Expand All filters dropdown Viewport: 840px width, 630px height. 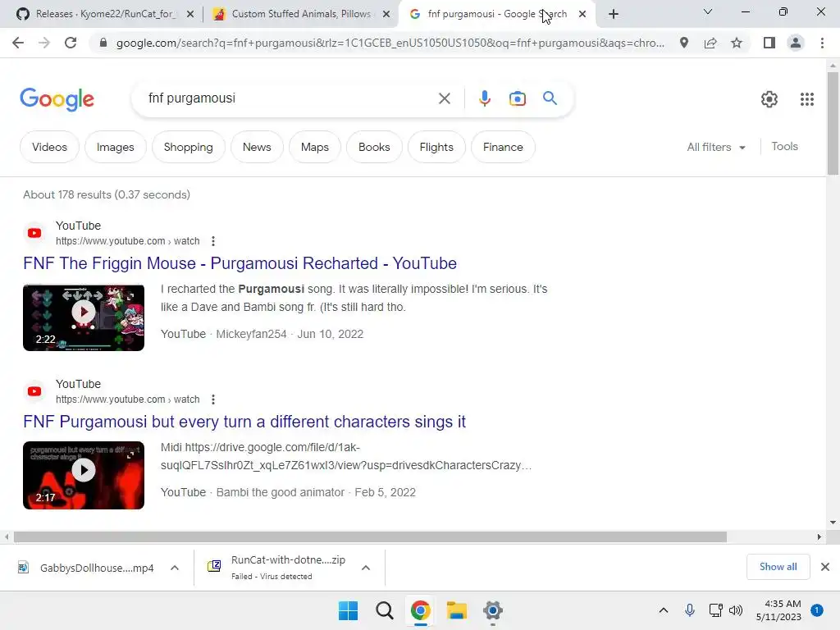[715, 147]
